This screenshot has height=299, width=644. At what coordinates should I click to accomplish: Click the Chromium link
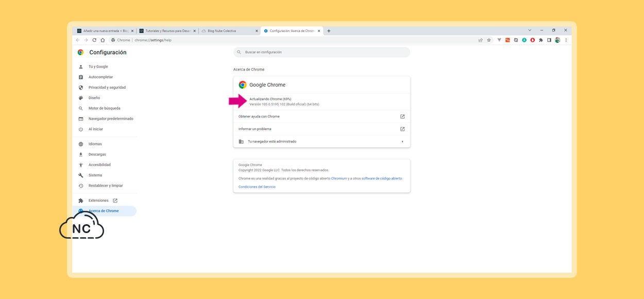point(339,178)
